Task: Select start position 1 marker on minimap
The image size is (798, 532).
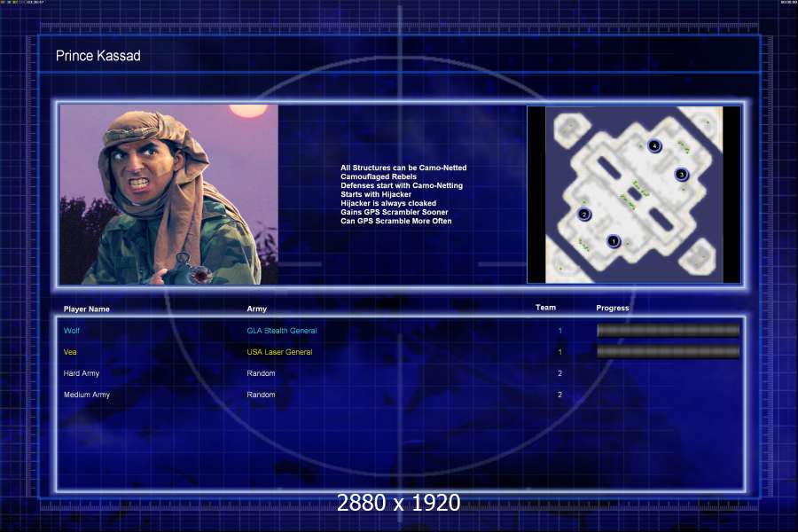Action: 614,241
